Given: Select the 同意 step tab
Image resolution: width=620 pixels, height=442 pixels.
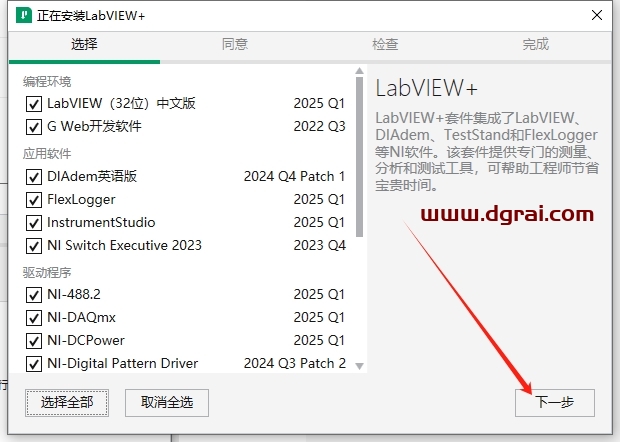Looking at the screenshot, I should point(235,44).
